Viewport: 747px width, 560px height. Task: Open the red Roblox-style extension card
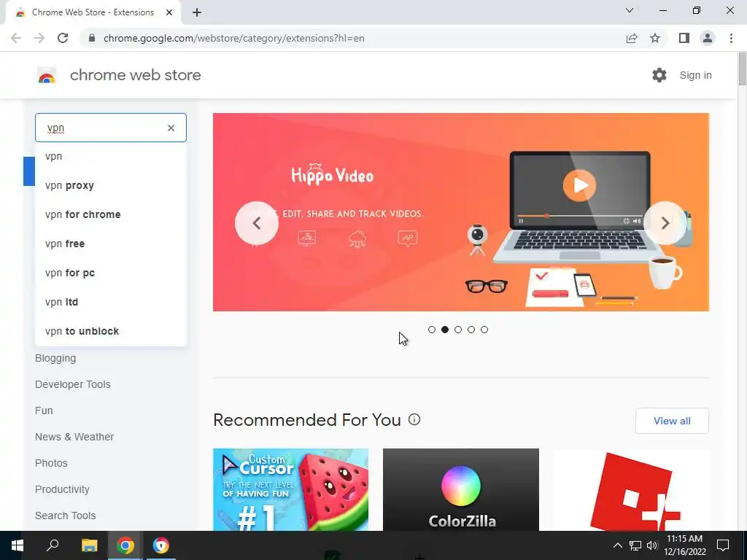click(x=631, y=489)
